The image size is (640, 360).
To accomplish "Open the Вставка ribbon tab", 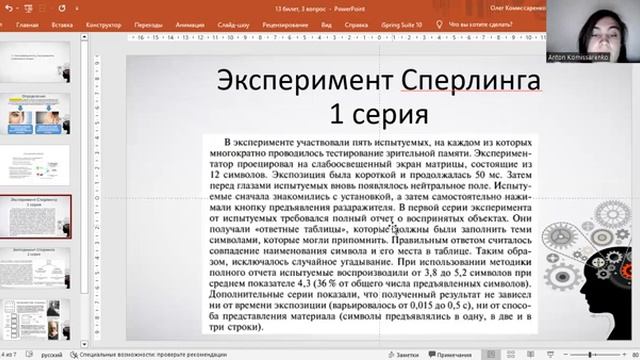I will 62,25.
